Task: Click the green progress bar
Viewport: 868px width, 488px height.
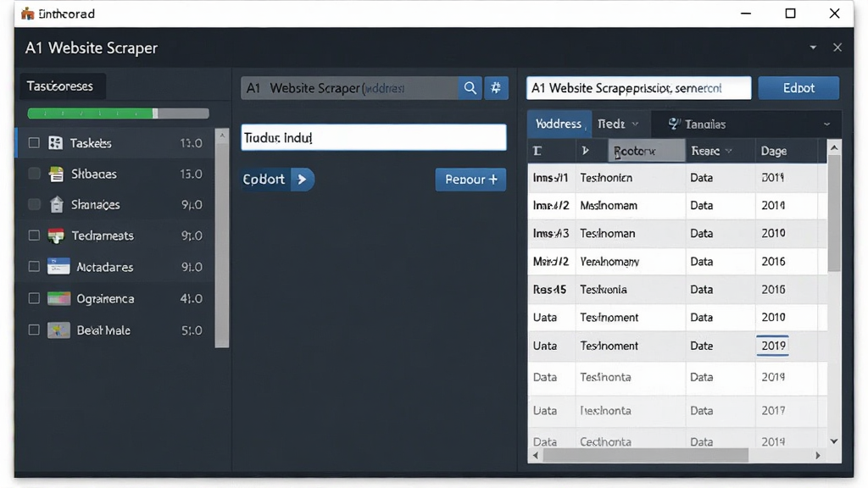Action: [118, 114]
